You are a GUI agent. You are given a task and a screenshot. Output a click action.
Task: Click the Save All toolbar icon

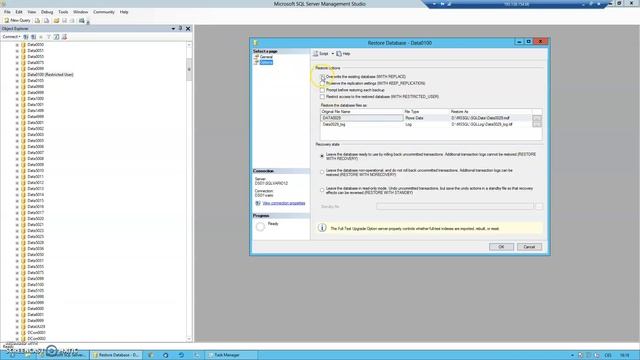point(72,20)
